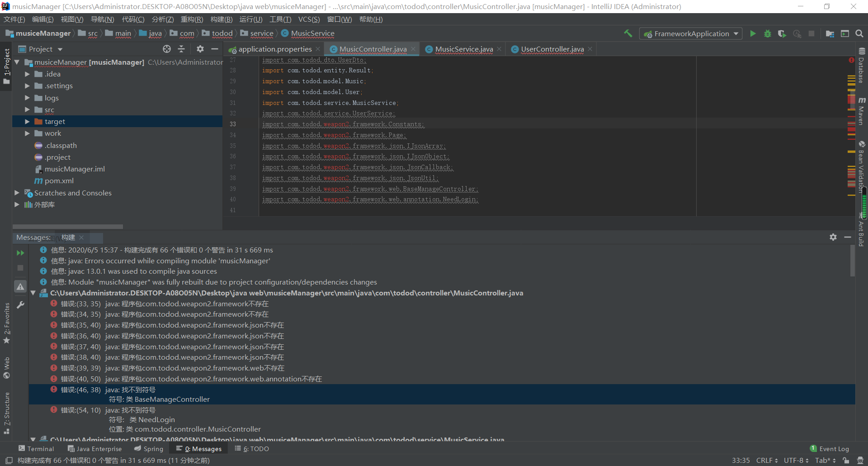Toggle the 1: Project tool window button
This screenshot has height=466, width=868.
coord(6,67)
